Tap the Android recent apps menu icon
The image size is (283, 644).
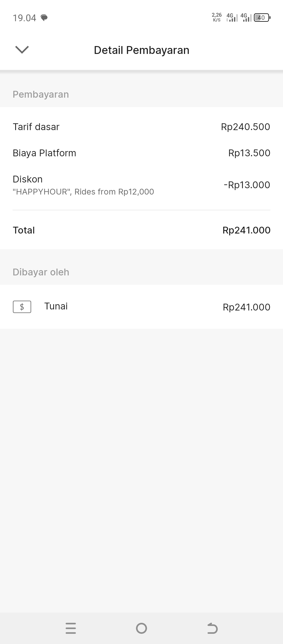pos(71,628)
